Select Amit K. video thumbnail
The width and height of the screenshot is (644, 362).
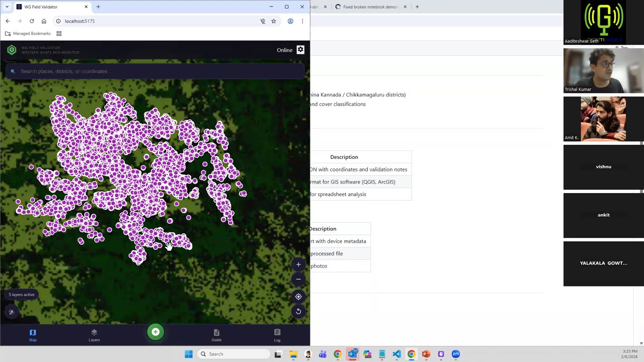[x=603, y=119]
